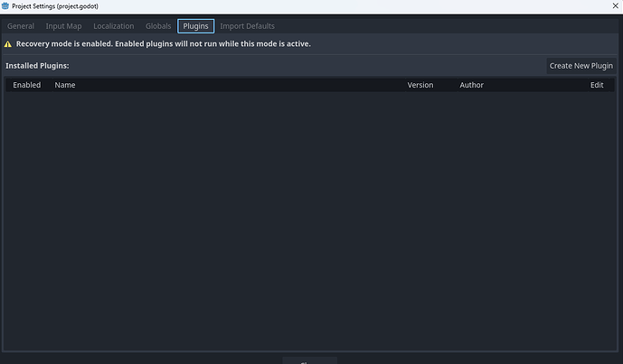Go to the Localization tab
This screenshot has width=623, height=364.
click(113, 26)
